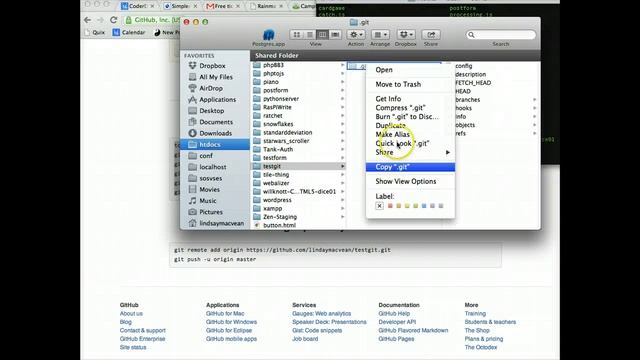640x360 pixels.
Task: Switch Finder to cover flow view
Action: pyautogui.click(x=335, y=35)
